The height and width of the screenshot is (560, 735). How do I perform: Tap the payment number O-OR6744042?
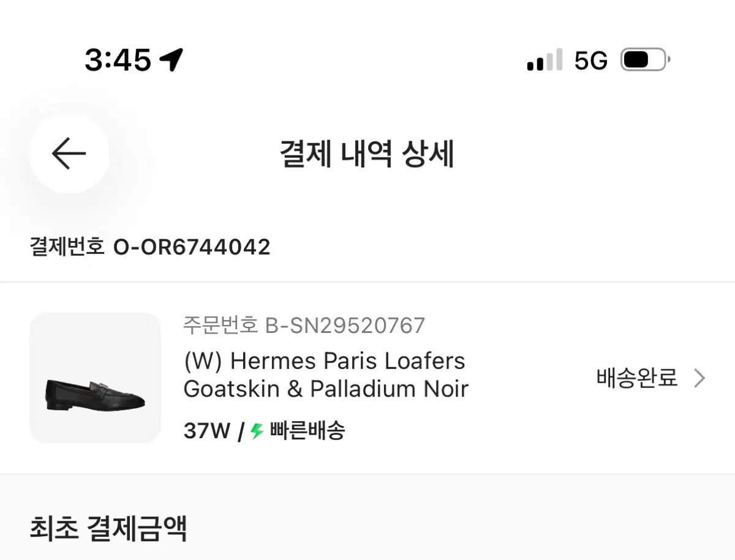[x=192, y=247]
